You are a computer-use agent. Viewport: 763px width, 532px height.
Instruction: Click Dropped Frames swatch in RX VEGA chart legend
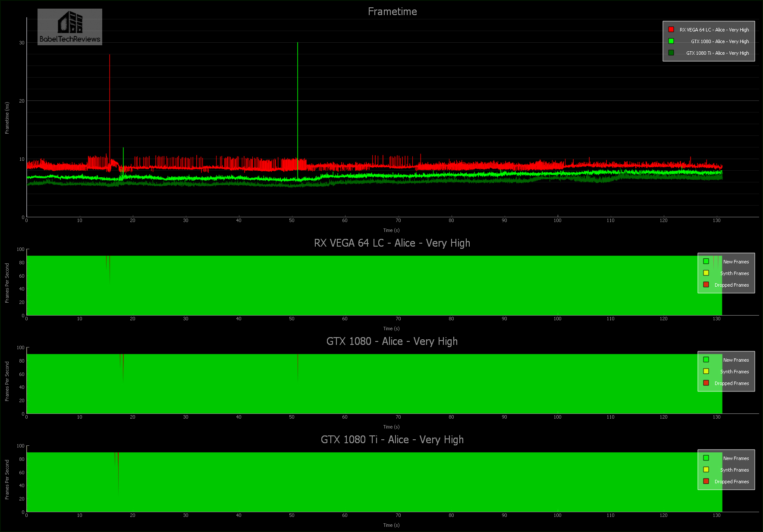[706, 285]
